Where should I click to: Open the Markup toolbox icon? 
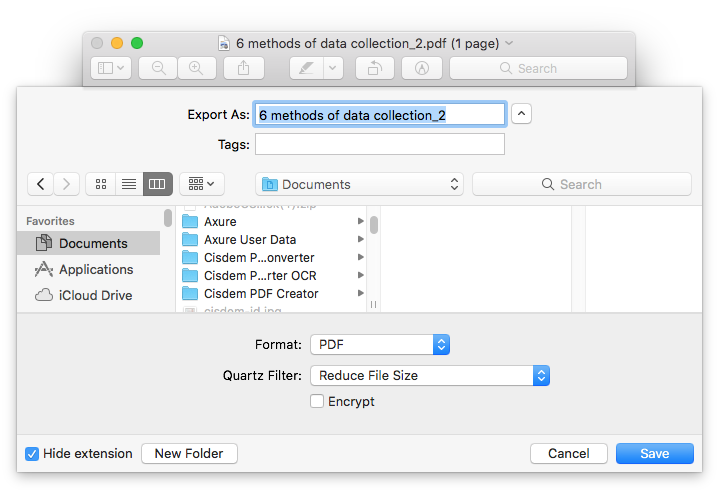(421, 68)
